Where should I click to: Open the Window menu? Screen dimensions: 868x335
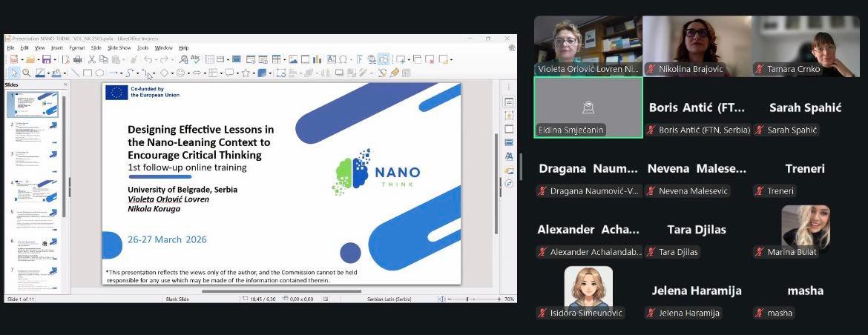click(164, 48)
